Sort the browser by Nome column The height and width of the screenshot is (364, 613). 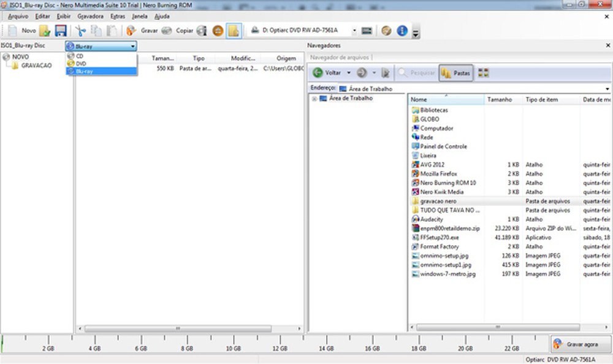tap(446, 100)
